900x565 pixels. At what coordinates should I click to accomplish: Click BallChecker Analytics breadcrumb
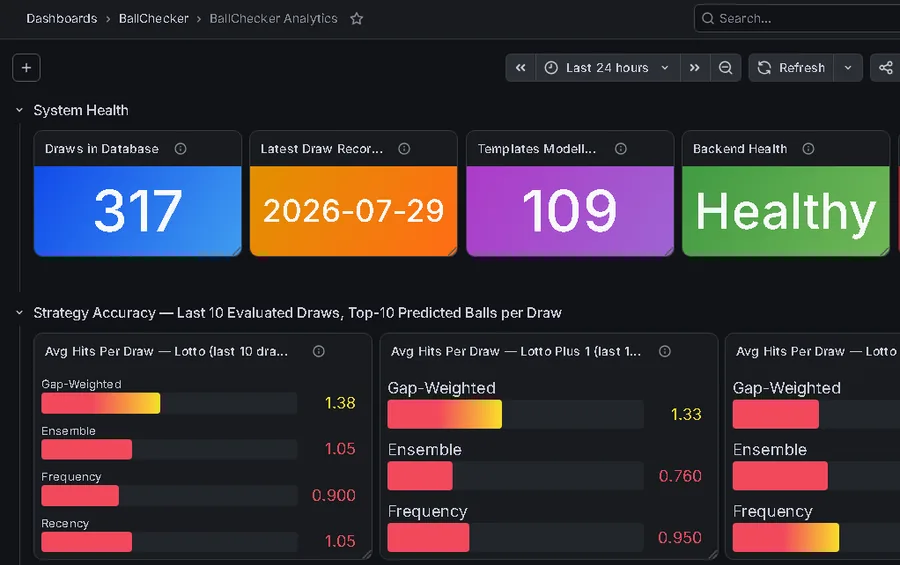(x=273, y=18)
